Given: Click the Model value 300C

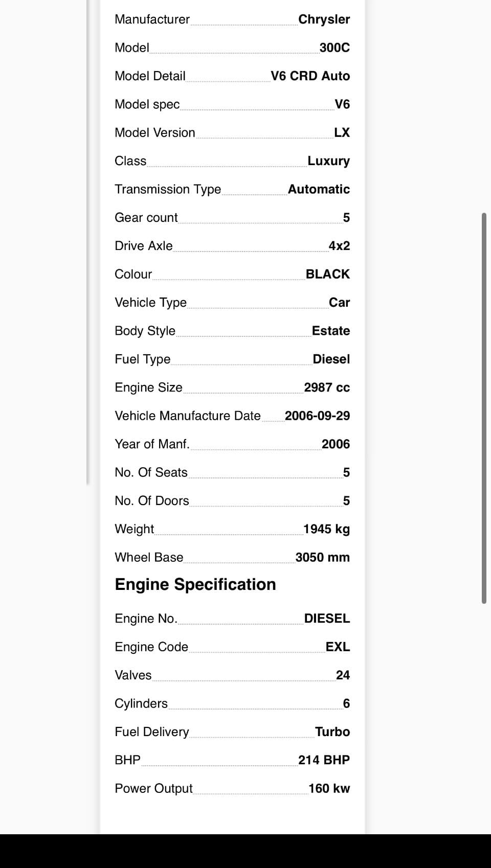Looking at the screenshot, I should pyautogui.click(x=334, y=48).
